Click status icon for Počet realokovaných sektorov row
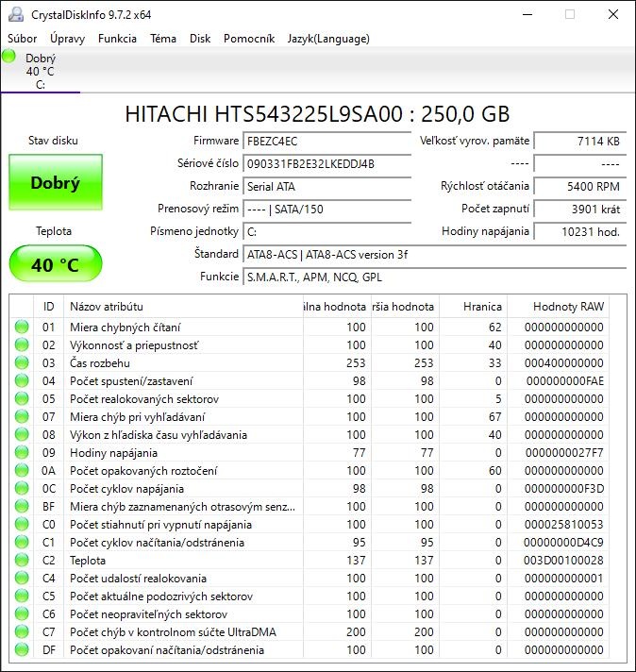 (22, 398)
